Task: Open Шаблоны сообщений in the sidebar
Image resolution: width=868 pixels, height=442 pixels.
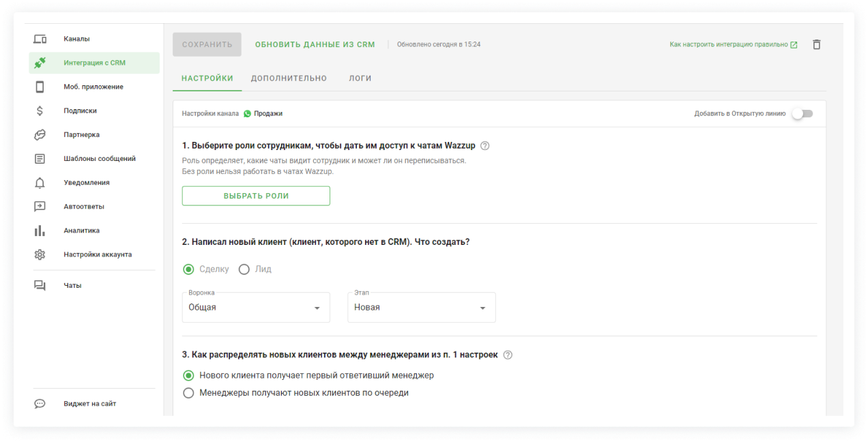Action: tap(100, 158)
